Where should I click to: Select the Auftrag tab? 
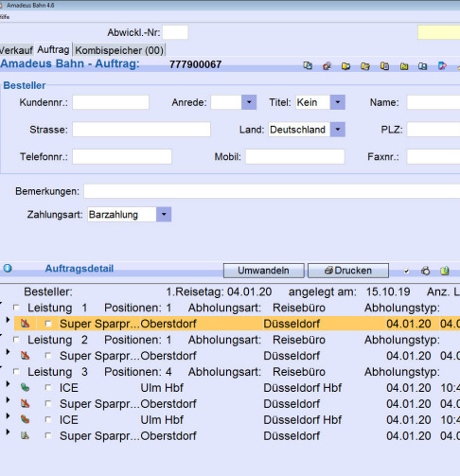coord(53,49)
